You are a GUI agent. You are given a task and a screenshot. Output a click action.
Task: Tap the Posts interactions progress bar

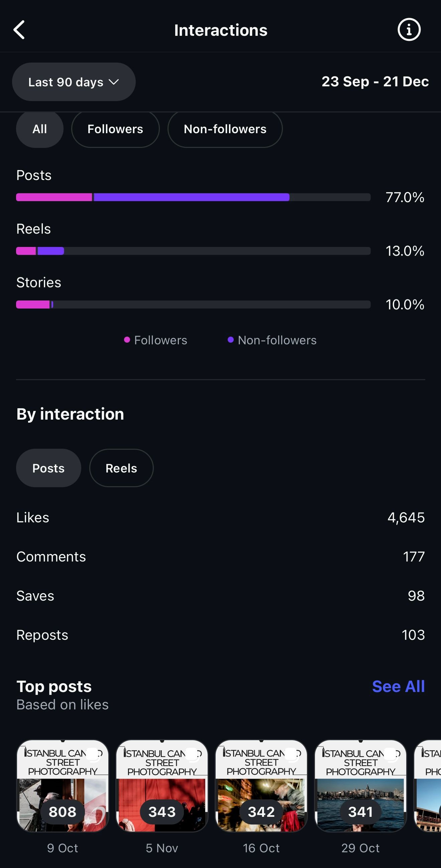(x=193, y=197)
